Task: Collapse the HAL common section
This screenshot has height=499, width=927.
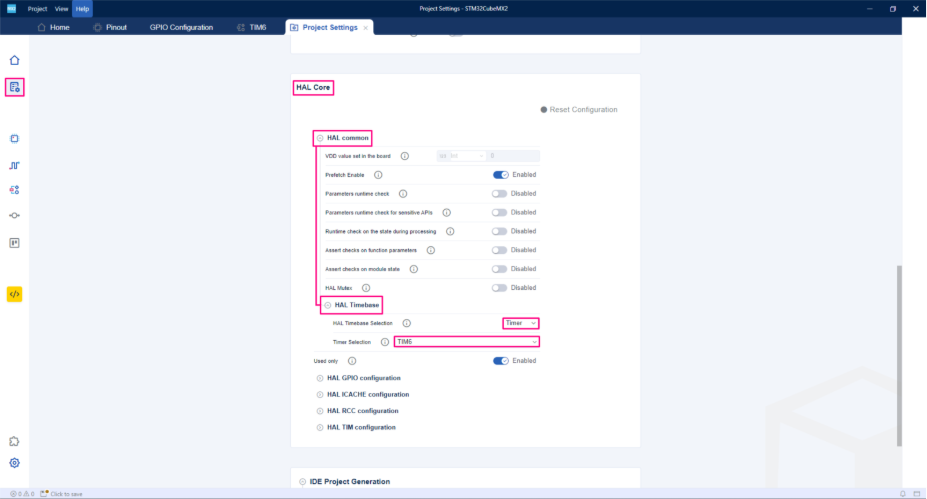Action: [x=320, y=138]
